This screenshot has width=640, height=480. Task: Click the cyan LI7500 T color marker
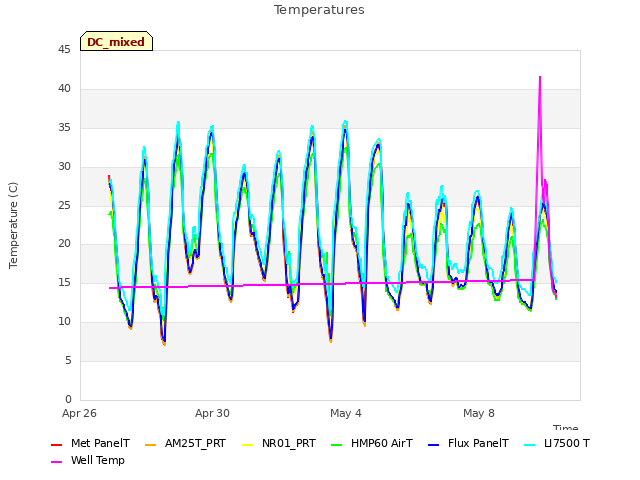pyautogui.click(x=529, y=444)
